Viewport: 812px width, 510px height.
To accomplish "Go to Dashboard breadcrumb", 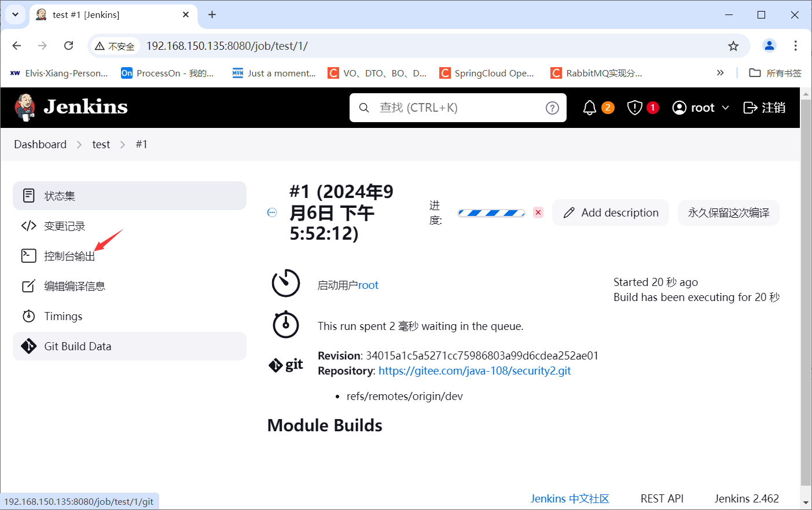I will pos(41,145).
